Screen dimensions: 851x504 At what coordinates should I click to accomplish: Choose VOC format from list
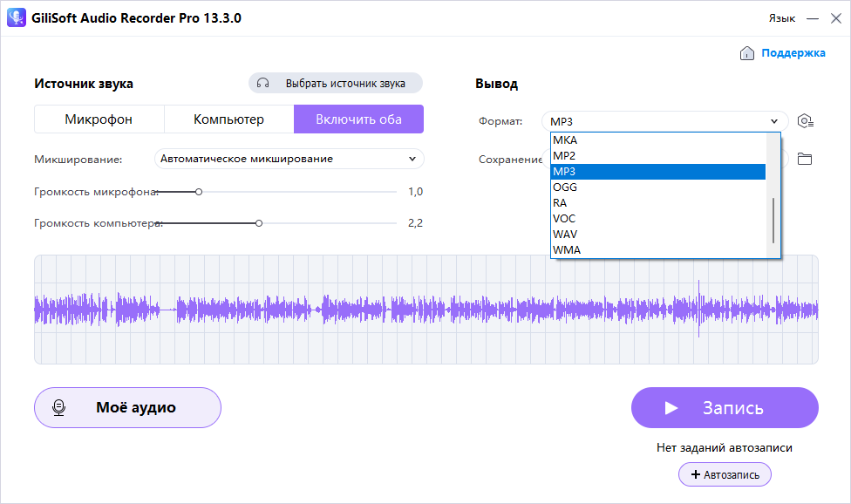click(x=658, y=219)
